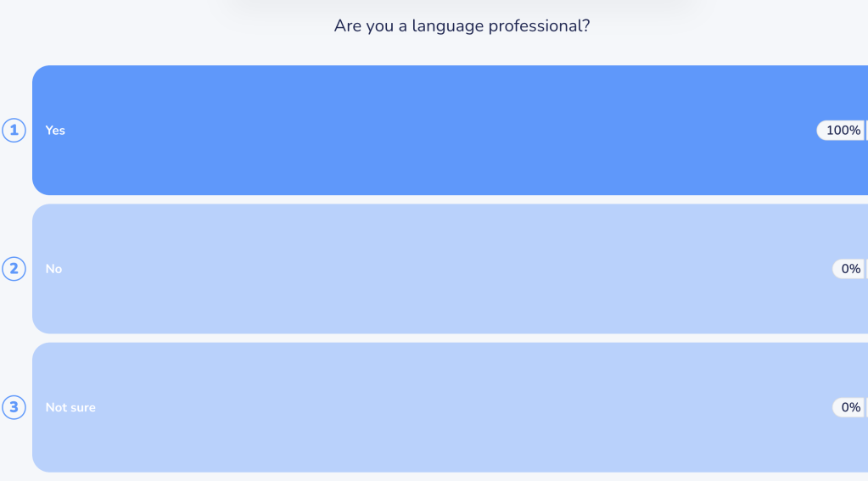Click the "Not sure" text label
Viewport: 868px width, 481px height.
coord(70,407)
